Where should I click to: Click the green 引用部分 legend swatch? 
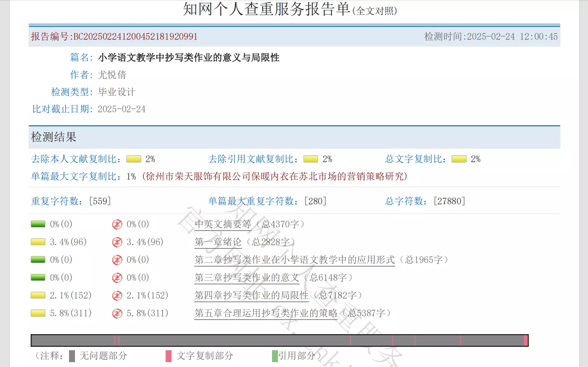pos(275,356)
